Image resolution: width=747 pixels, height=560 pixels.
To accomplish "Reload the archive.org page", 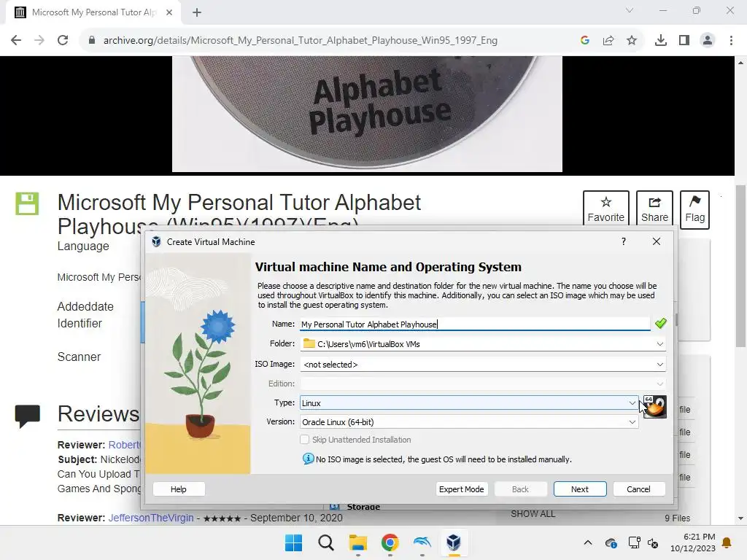I will pos(63,41).
